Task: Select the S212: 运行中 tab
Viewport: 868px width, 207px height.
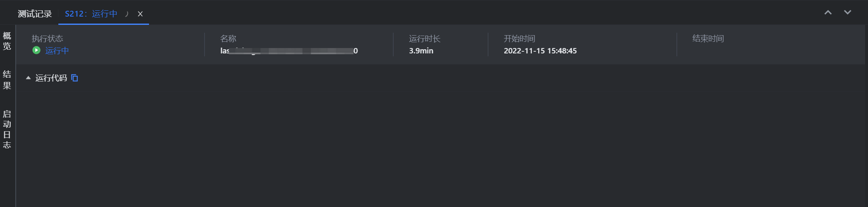Action: [91, 14]
